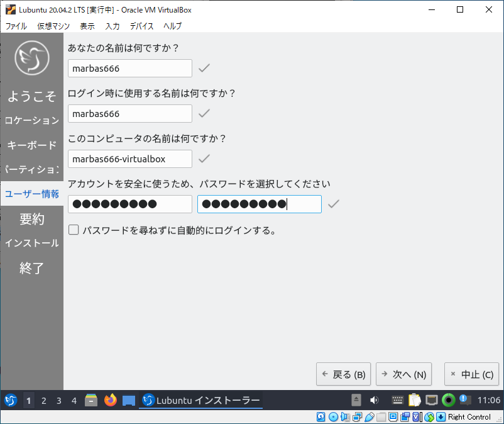Screen dimensions: 504x424
Task: Click the VirtualBox keyboard capture arrow icon
Action: [x=441, y=417]
